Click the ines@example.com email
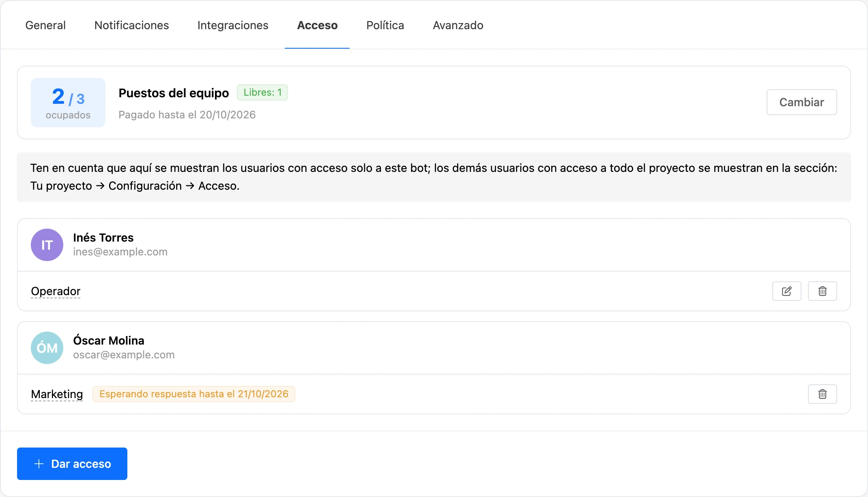 click(120, 252)
